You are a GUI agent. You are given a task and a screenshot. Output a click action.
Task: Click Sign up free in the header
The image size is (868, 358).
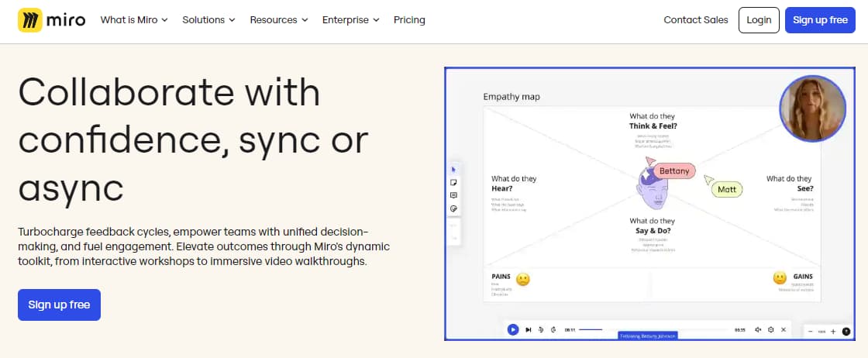[820, 20]
